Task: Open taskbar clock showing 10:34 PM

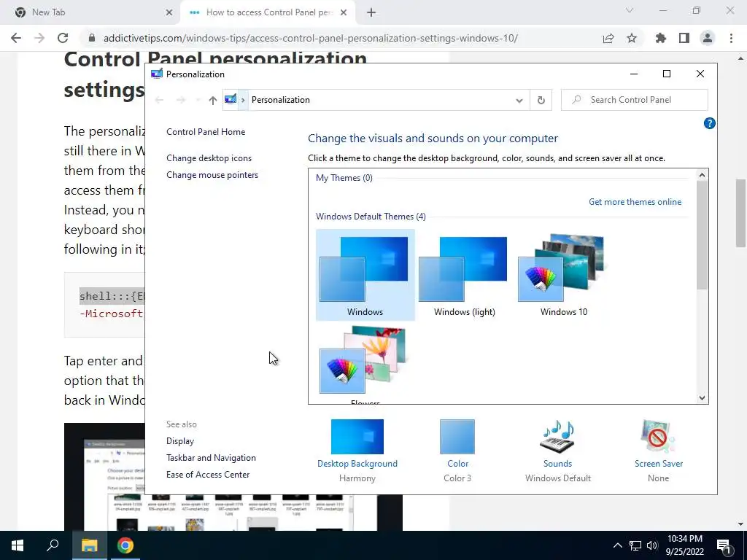Action: click(684, 545)
